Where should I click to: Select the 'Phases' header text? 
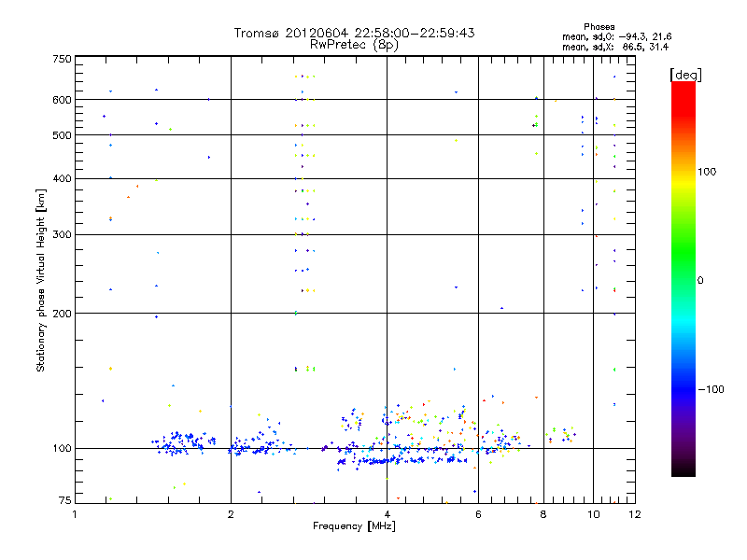click(599, 27)
